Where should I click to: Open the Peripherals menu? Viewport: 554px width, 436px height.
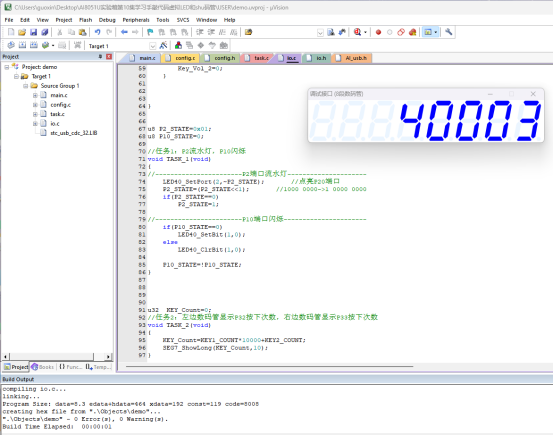click(136, 20)
